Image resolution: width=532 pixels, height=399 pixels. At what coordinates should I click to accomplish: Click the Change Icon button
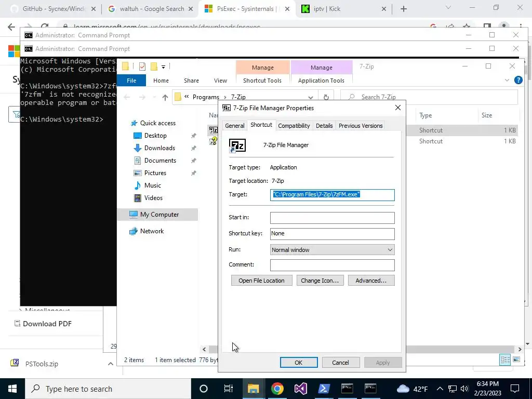320,281
